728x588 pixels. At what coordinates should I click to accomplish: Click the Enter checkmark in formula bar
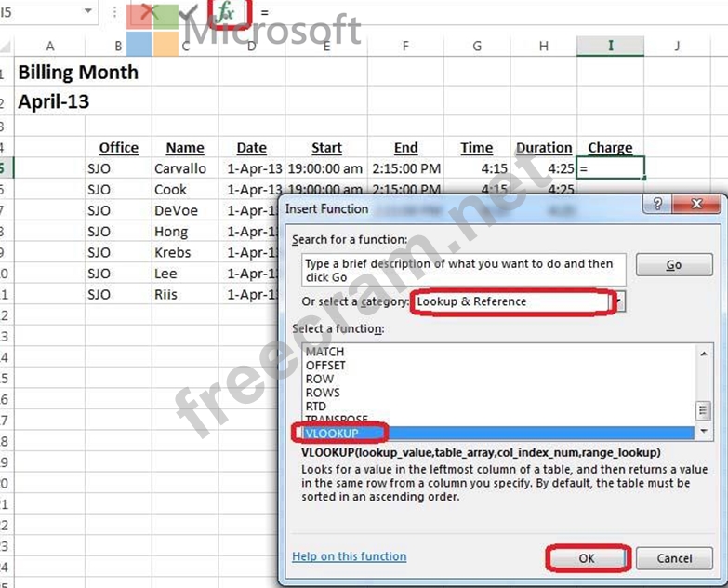point(188,12)
